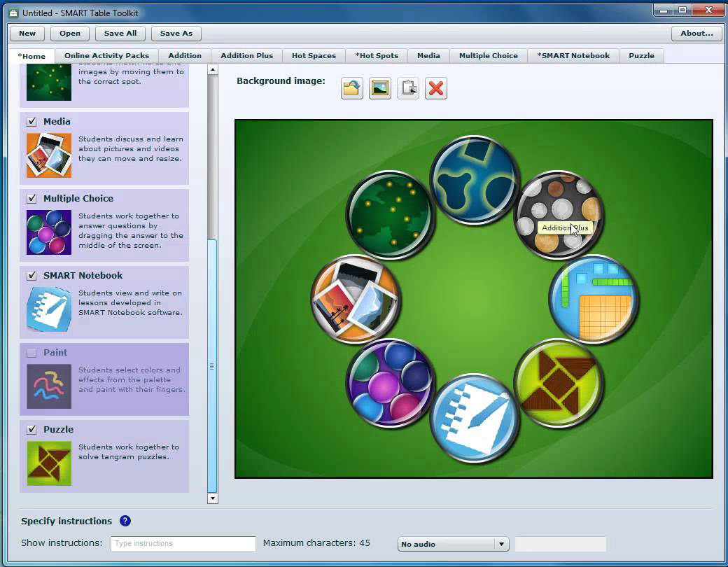Click the Media photos thumbnail in list
728x567 pixels.
49,155
